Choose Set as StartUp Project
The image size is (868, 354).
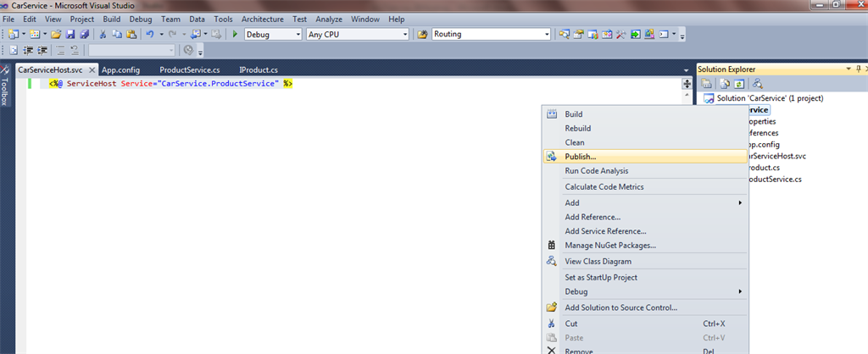[645, 277]
